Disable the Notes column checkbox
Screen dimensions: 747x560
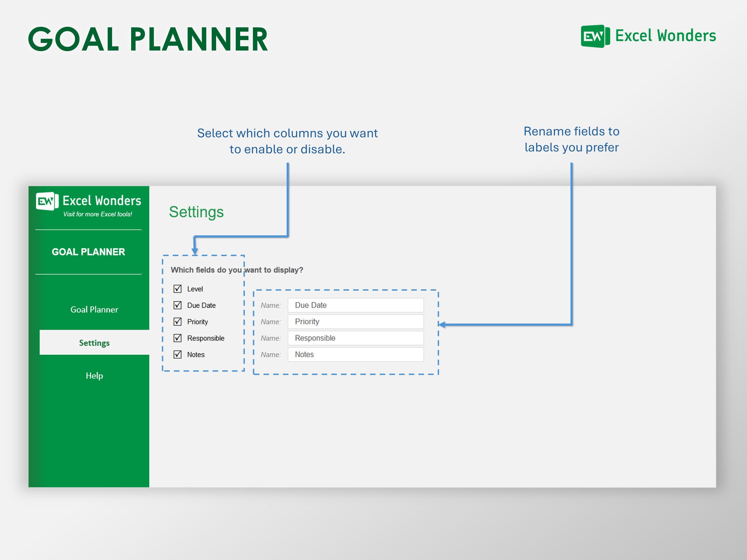tap(177, 355)
